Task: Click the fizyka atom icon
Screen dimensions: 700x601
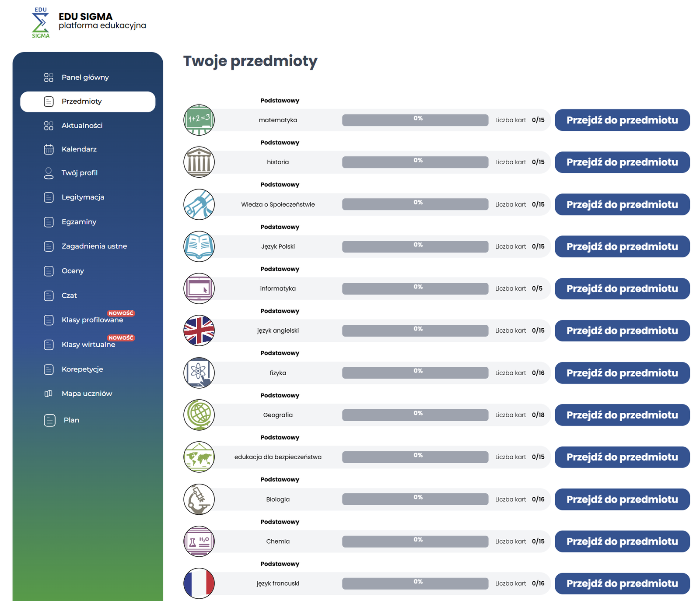Action: click(199, 373)
